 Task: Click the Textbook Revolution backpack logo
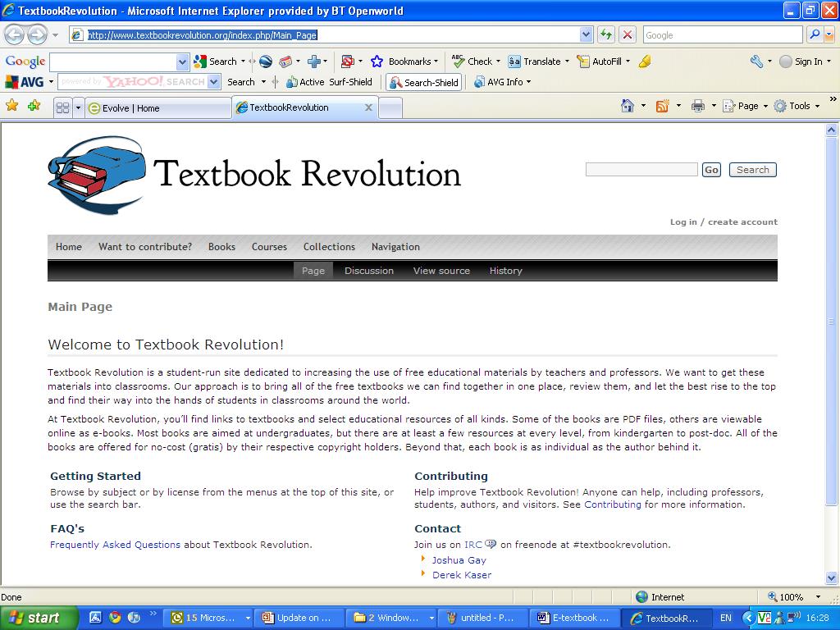tap(97, 175)
